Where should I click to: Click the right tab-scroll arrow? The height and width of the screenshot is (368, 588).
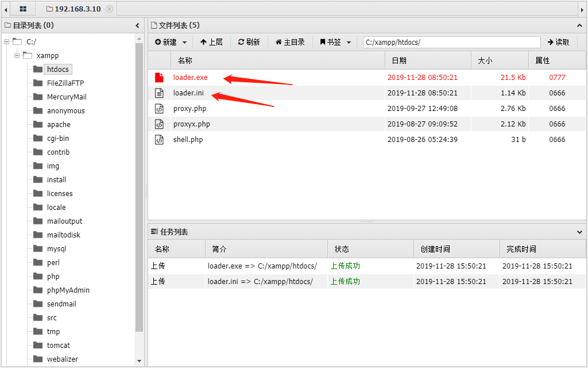[582, 9]
